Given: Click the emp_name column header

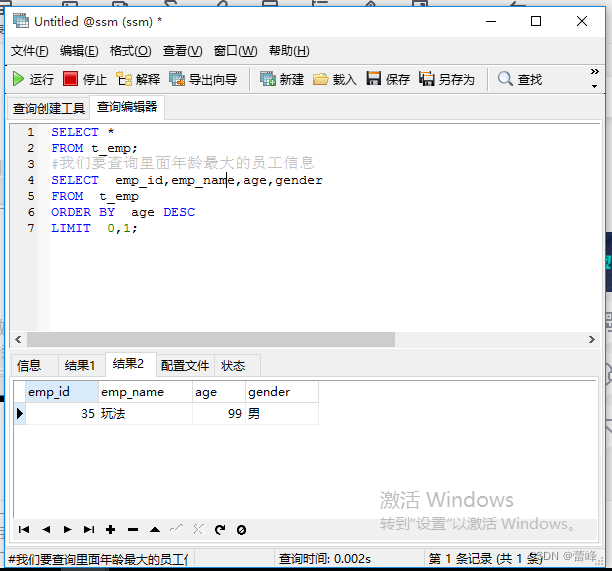Looking at the screenshot, I should [x=145, y=391].
